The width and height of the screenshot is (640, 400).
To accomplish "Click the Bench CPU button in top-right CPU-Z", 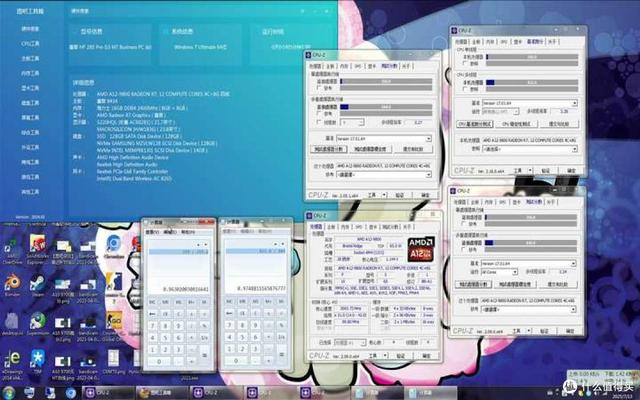I will (x=474, y=124).
